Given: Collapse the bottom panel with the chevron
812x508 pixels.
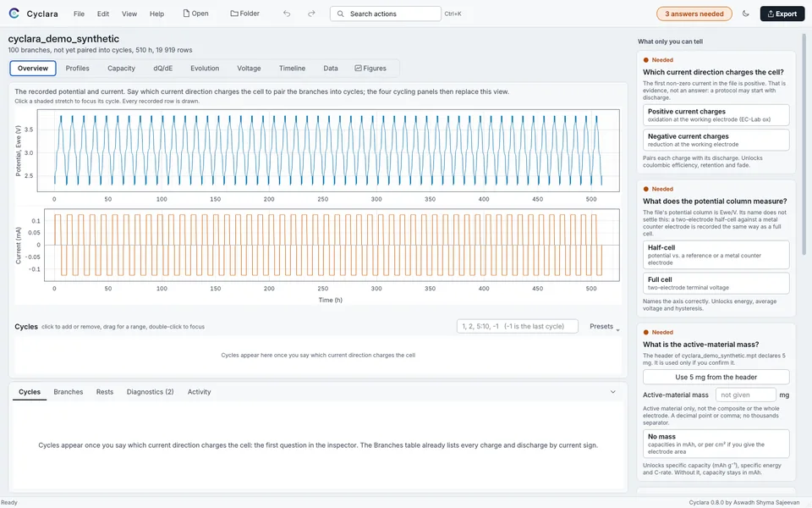Looking at the screenshot, I should [613, 392].
